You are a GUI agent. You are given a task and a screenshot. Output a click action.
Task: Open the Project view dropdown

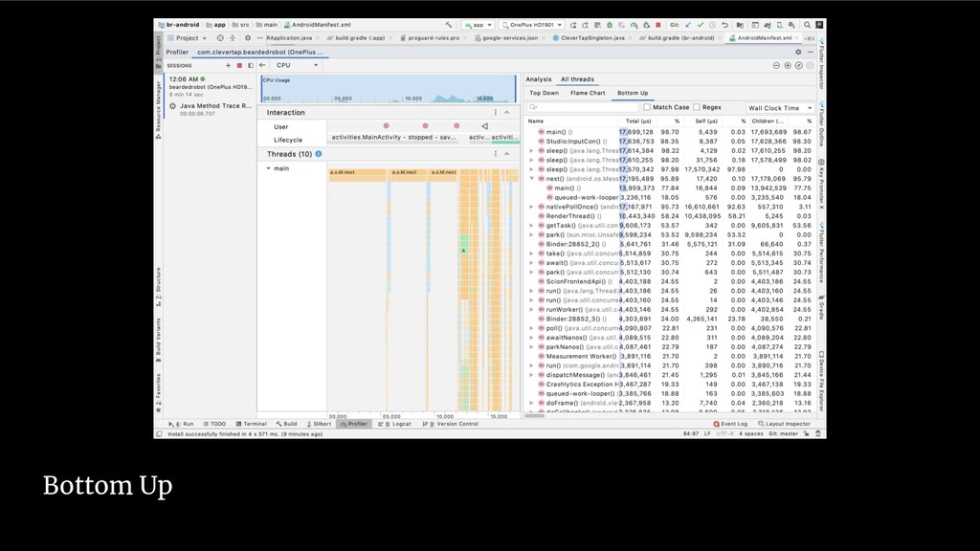[x=187, y=38]
